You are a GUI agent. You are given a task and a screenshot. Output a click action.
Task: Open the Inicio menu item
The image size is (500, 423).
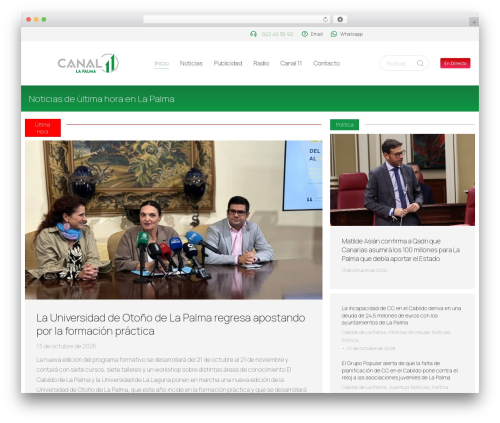[162, 63]
